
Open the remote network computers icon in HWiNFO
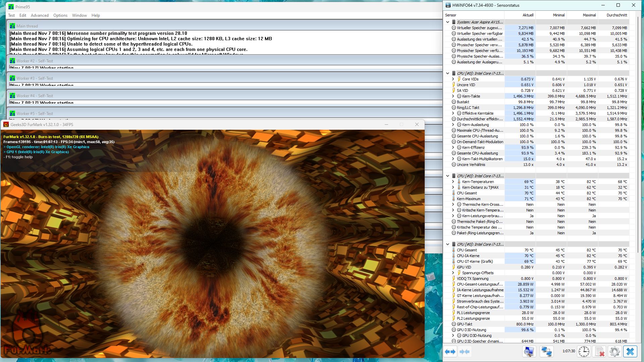(546, 352)
